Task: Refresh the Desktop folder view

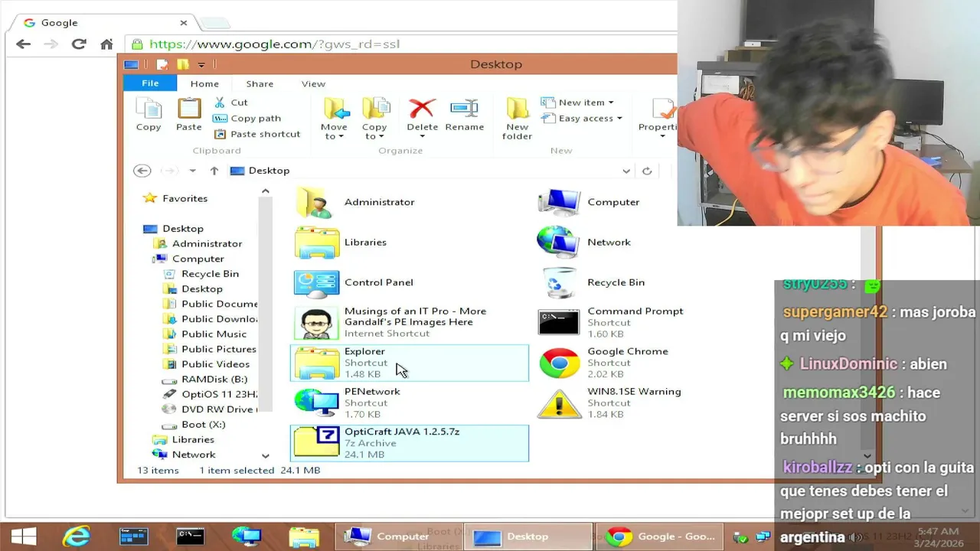Action: (647, 171)
